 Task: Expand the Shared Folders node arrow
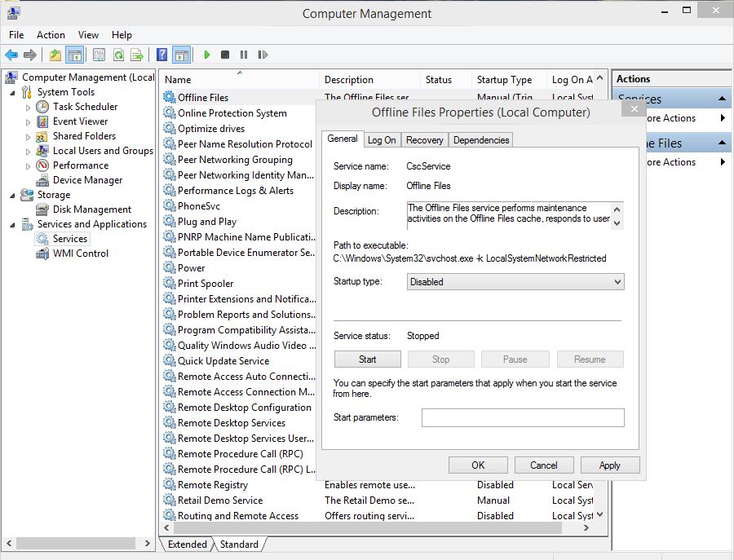coord(28,137)
